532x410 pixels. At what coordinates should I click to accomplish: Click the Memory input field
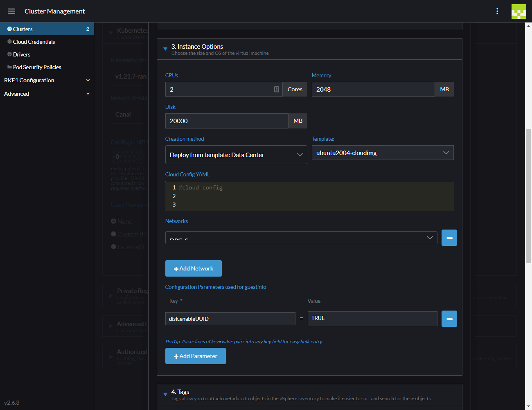[x=373, y=89]
